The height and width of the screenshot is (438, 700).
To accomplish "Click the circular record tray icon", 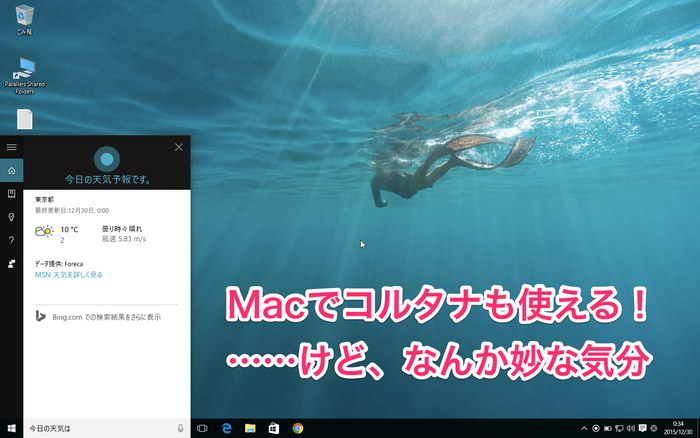I will [596, 428].
